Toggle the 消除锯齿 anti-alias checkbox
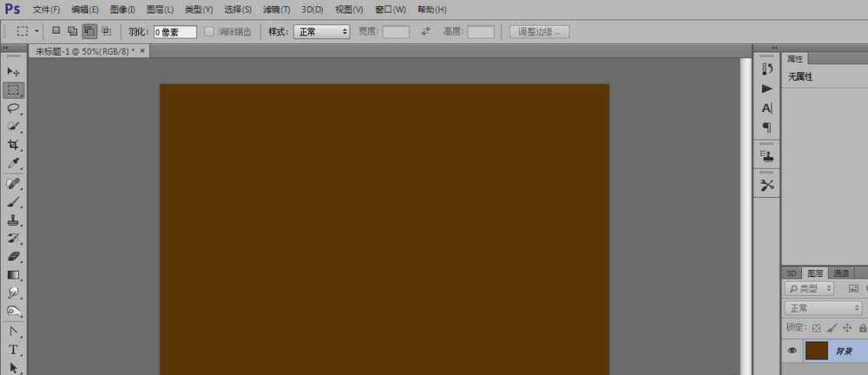 coord(209,31)
